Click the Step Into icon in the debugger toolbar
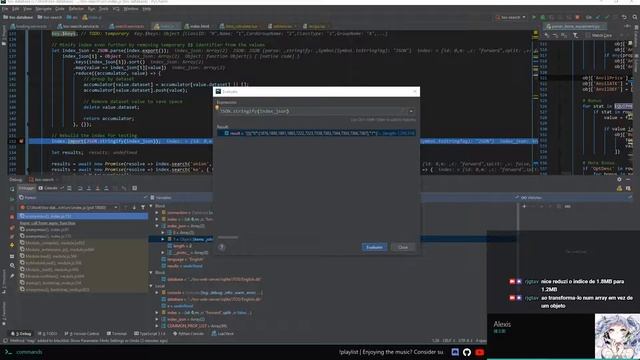 89,188
